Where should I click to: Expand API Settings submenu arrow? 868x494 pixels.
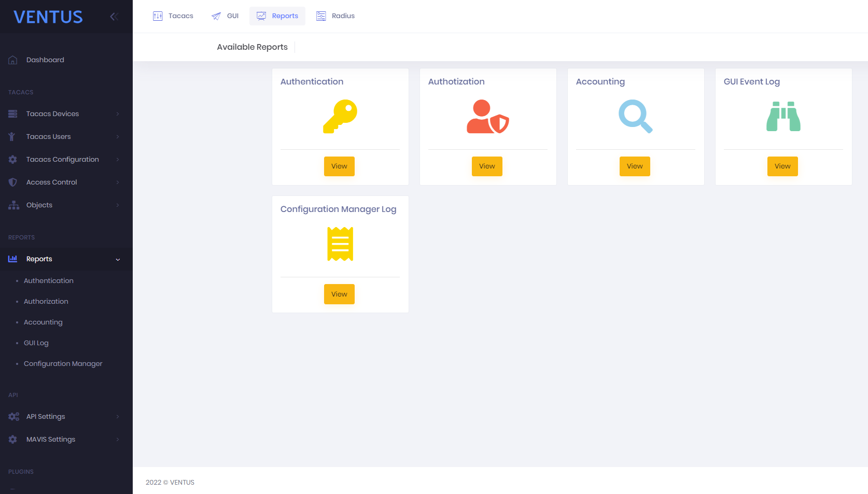tap(118, 417)
